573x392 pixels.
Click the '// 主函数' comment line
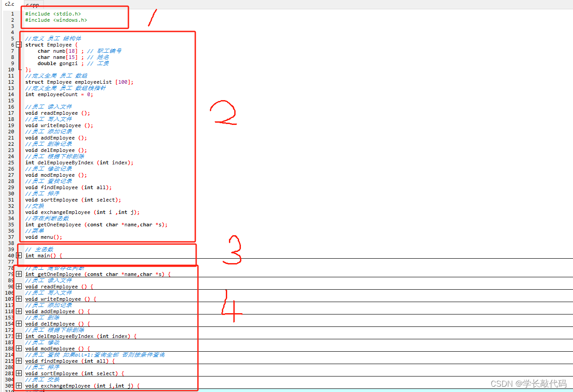(39, 249)
